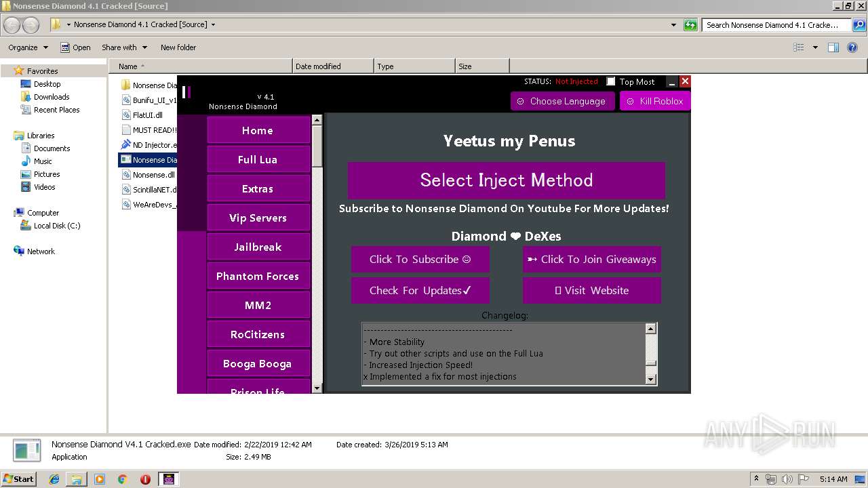Click the search magnifier icon

pyautogui.click(x=859, y=25)
